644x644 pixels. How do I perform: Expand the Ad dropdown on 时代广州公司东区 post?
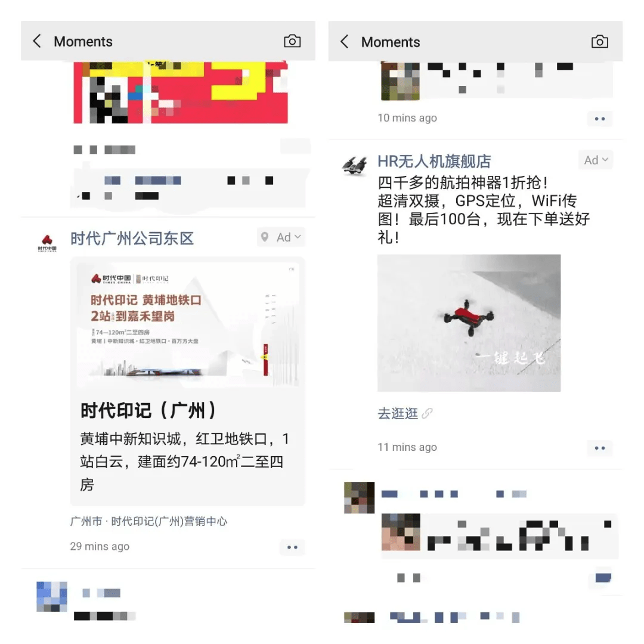(x=289, y=237)
